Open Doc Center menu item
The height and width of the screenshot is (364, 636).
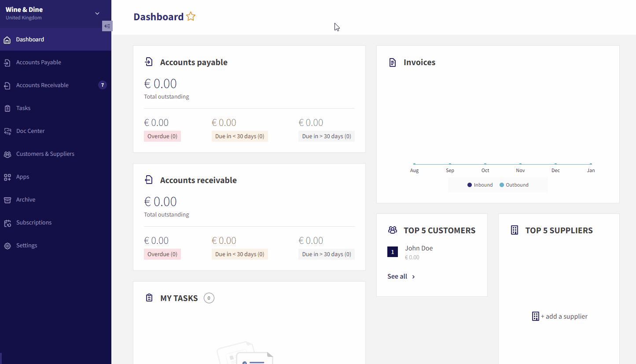55,131
